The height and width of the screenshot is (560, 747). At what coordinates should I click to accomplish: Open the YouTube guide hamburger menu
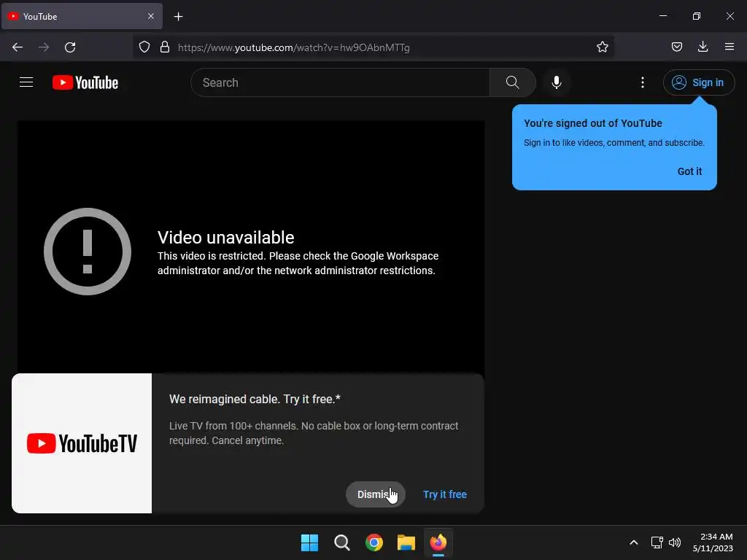pos(26,82)
